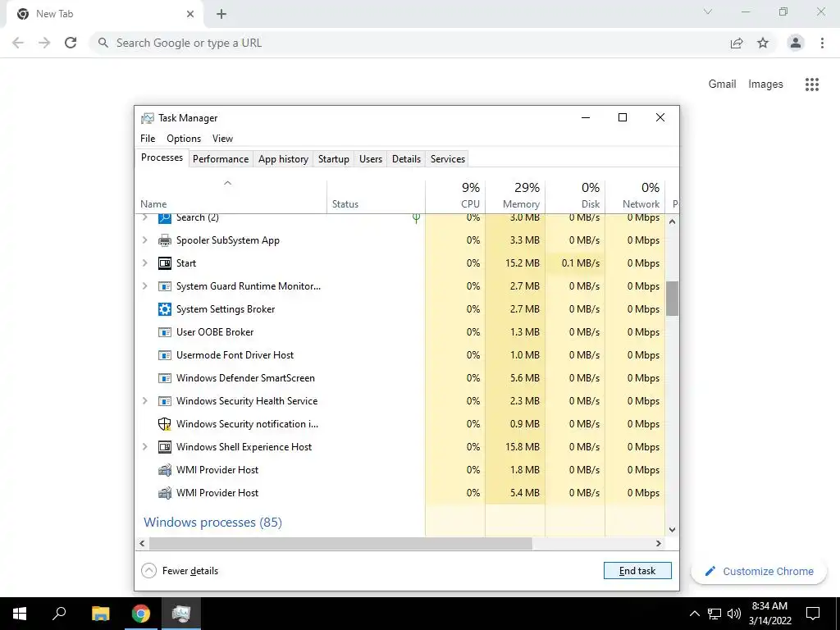This screenshot has width=840, height=630.
Task: Open File Explorer from the taskbar
Action: tap(100, 614)
